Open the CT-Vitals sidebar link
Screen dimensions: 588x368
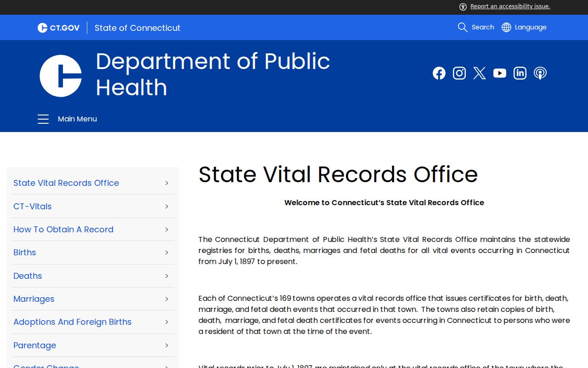tap(33, 206)
